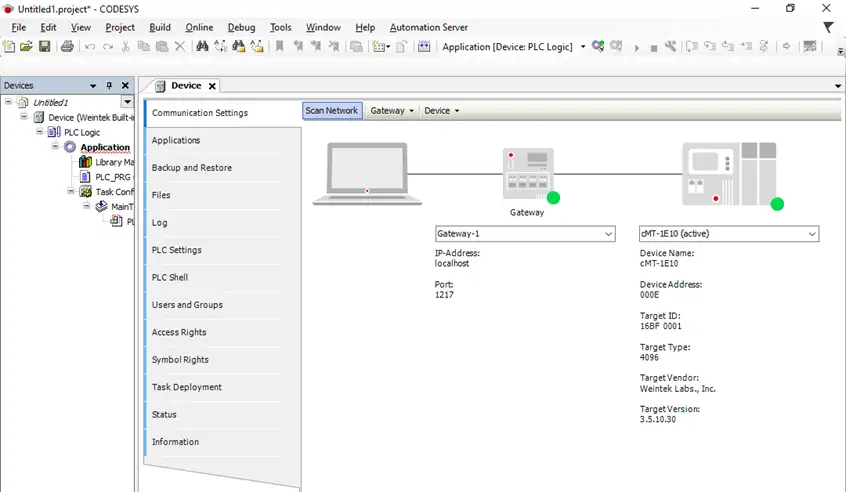Image resolution: width=846 pixels, height=492 pixels.
Task: Open the cMT-1E10 (active) device combo box
Action: [729, 234]
